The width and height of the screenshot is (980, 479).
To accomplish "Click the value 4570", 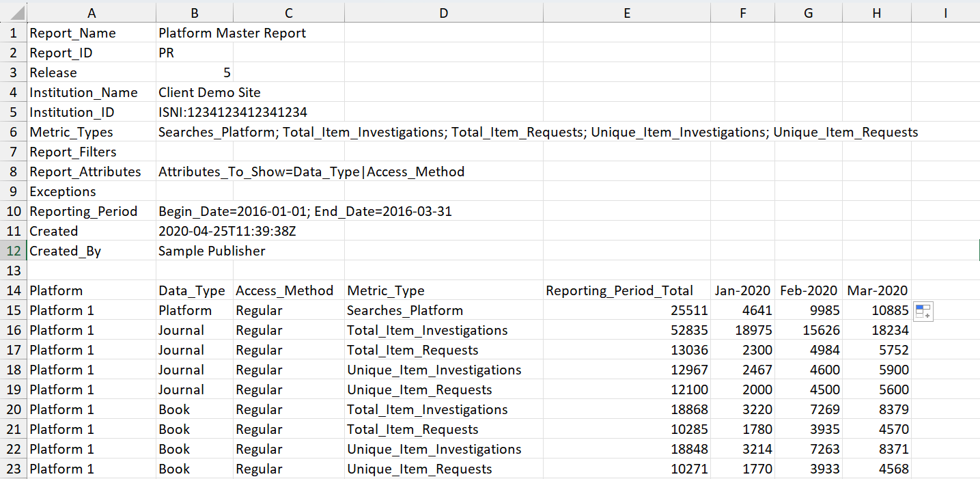I will [x=877, y=429].
